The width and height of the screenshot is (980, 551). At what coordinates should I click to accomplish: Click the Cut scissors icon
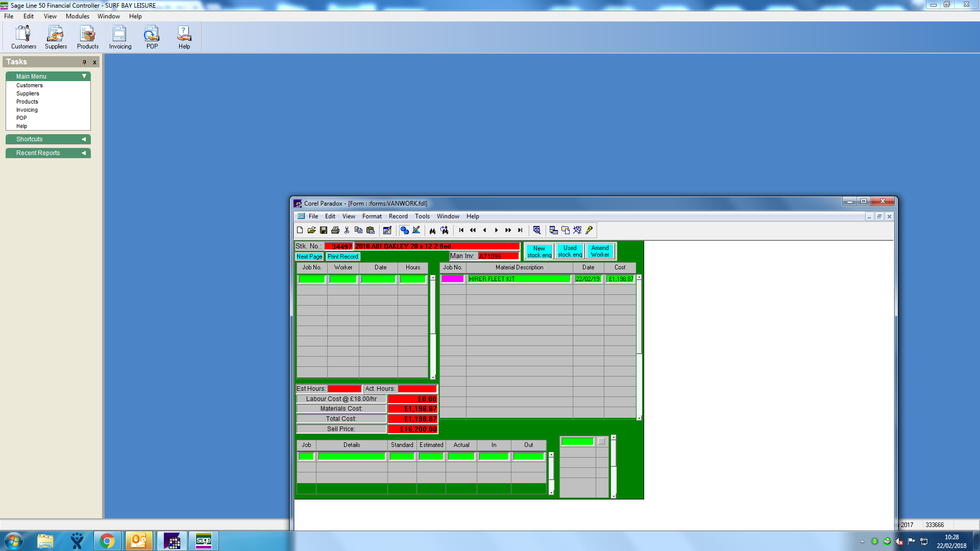(347, 231)
